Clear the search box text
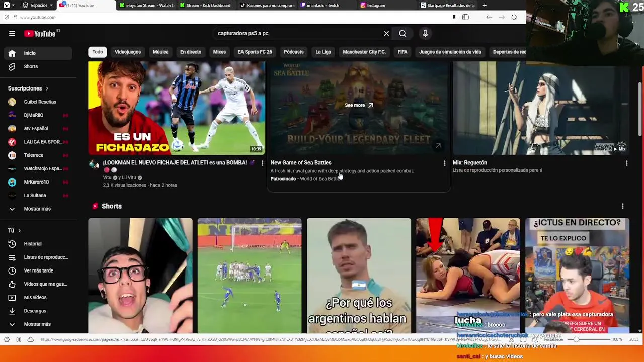This screenshot has width=644, height=362. pyautogui.click(x=386, y=34)
